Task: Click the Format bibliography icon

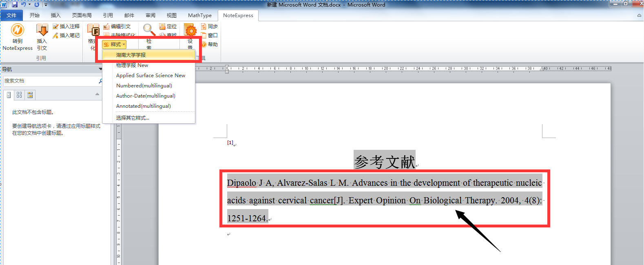Action: click(93, 30)
